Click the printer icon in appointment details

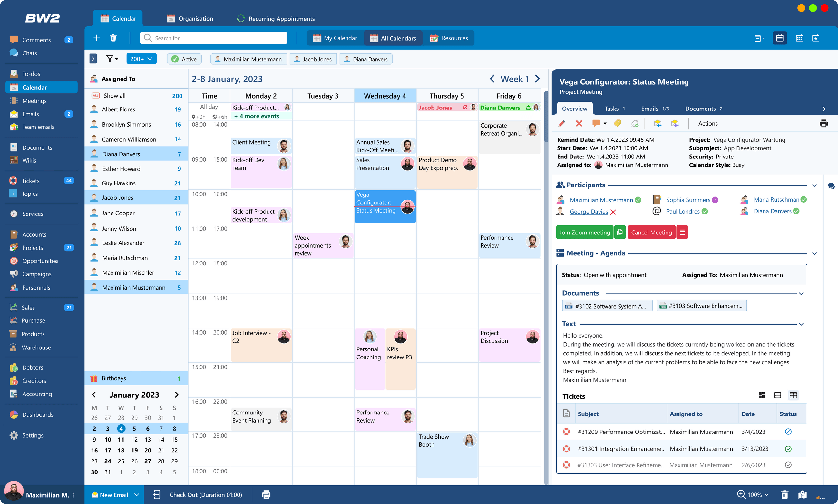[x=823, y=124]
